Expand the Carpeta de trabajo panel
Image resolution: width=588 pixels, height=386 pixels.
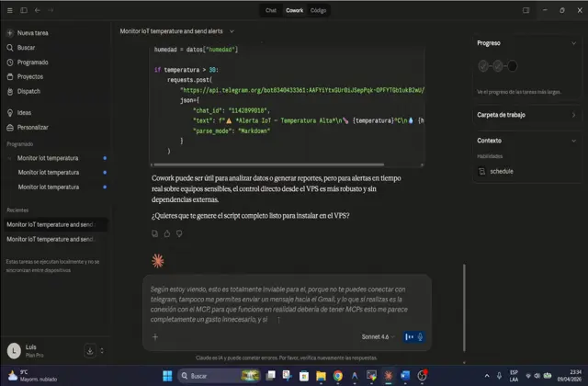pyautogui.click(x=574, y=115)
